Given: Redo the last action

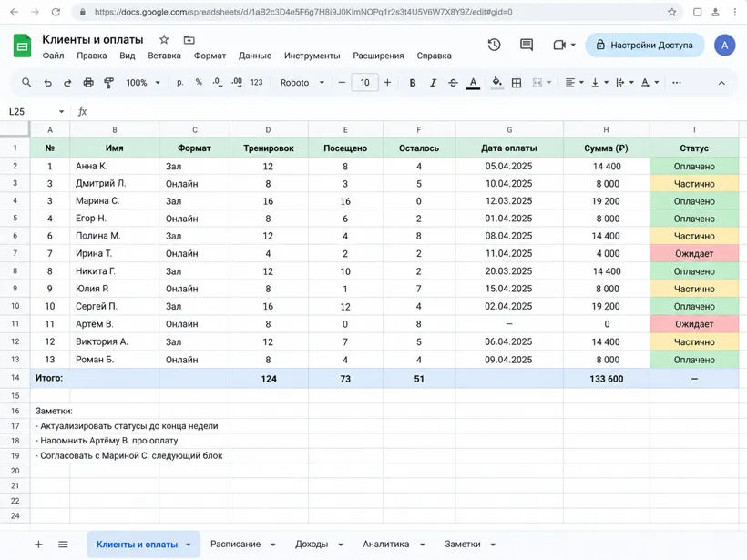Looking at the screenshot, I should 67,83.
